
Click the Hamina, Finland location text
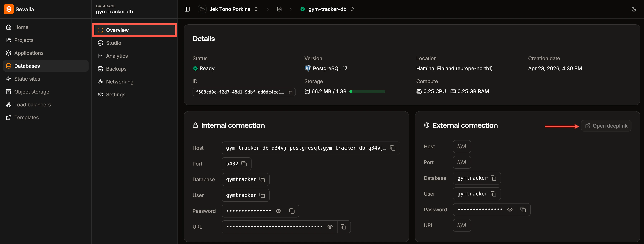point(454,68)
